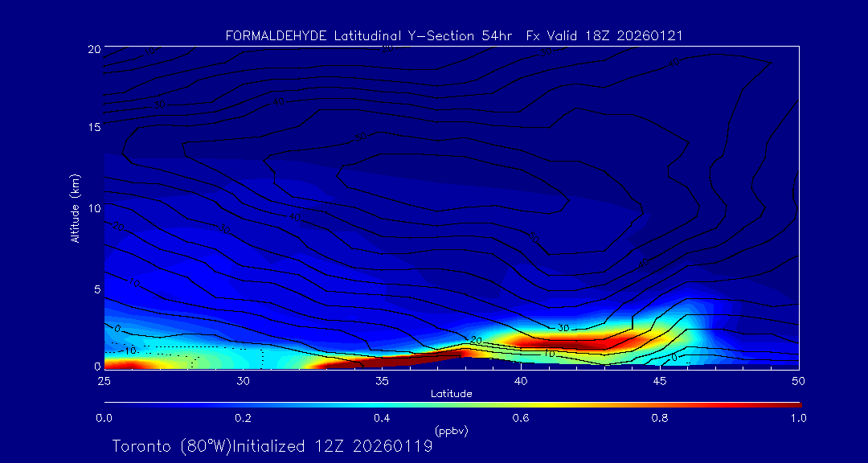Select altitude axis tick label 10
Image resolution: width=868 pixels, height=463 pixels.
[93, 208]
